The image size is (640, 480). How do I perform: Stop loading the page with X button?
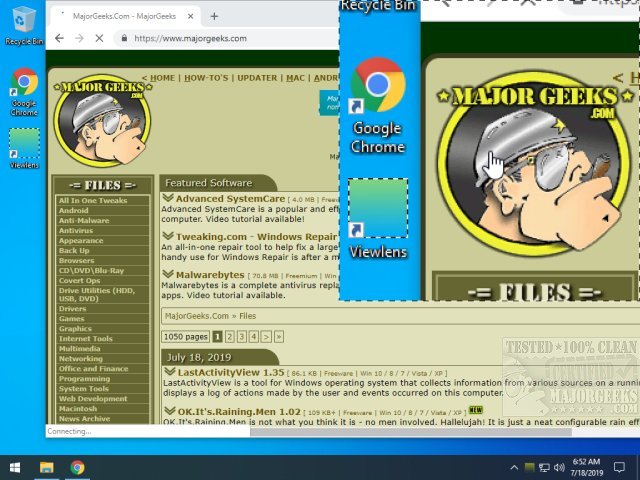click(x=99, y=38)
